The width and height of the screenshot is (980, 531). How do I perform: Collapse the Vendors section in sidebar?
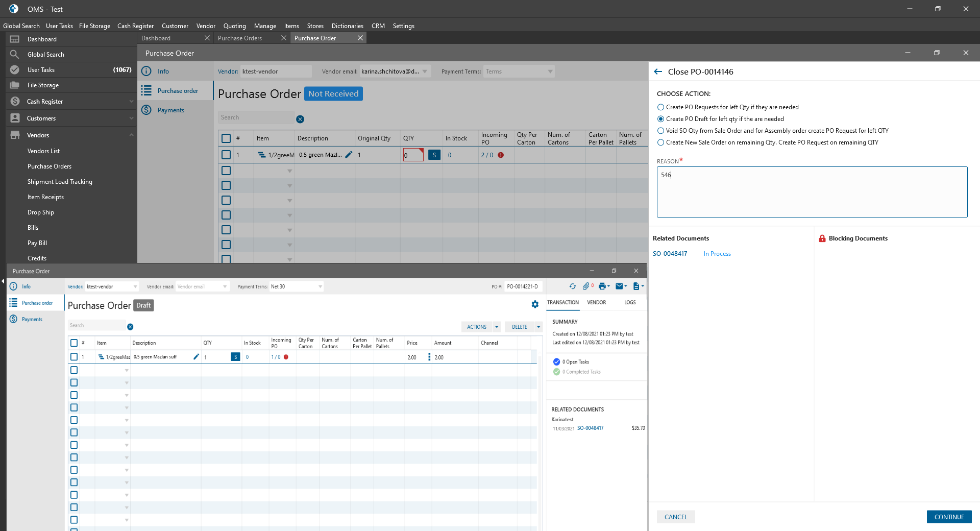pos(131,135)
